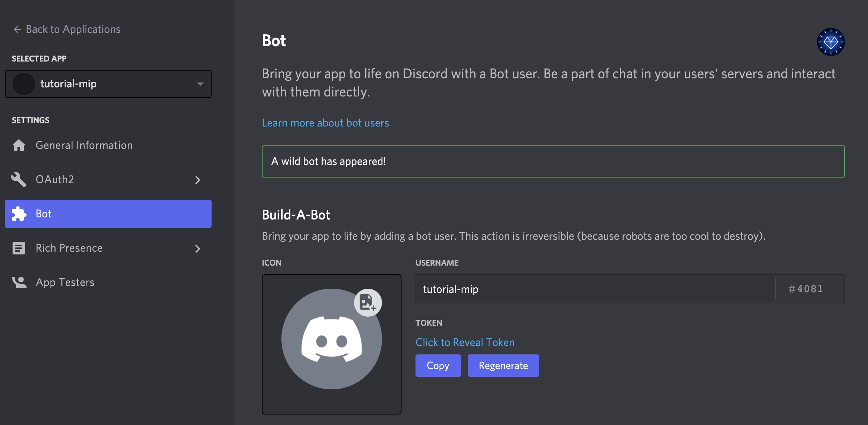The height and width of the screenshot is (425, 868).
Task: Click the puzzle piece Bot icon
Action: (19, 214)
